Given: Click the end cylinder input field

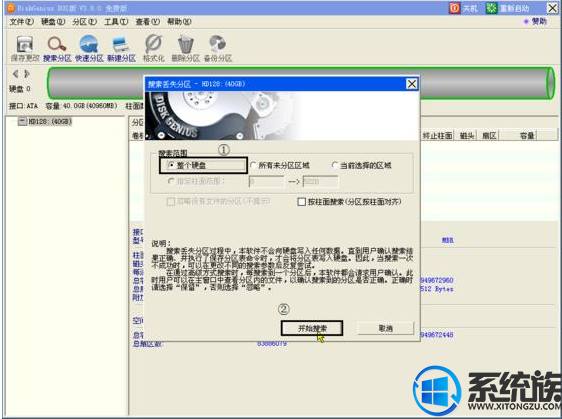Looking at the screenshot, I should click(x=320, y=181).
